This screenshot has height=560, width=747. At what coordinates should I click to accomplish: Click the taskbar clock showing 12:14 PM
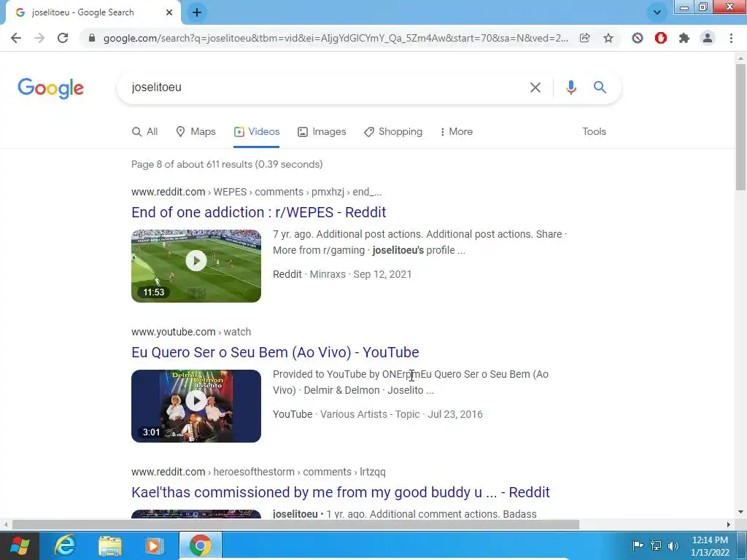(710, 546)
